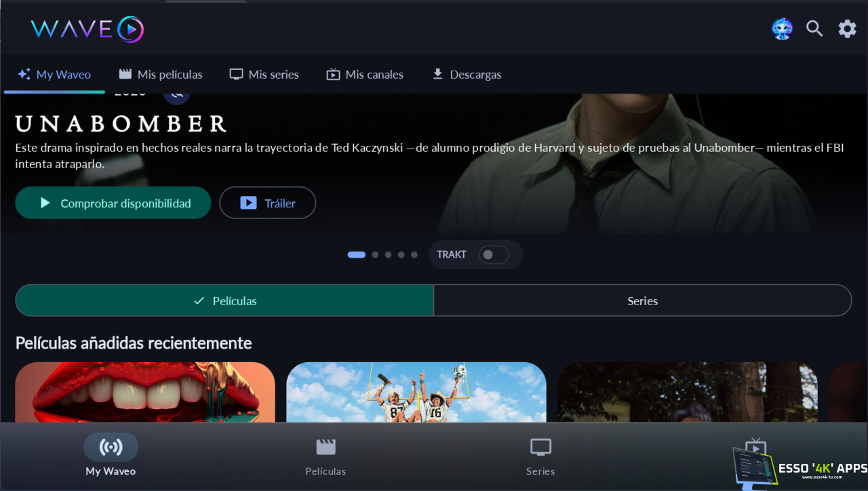The image size is (868, 491).
Task: Enable the TRAKT switch
Action: tap(493, 255)
